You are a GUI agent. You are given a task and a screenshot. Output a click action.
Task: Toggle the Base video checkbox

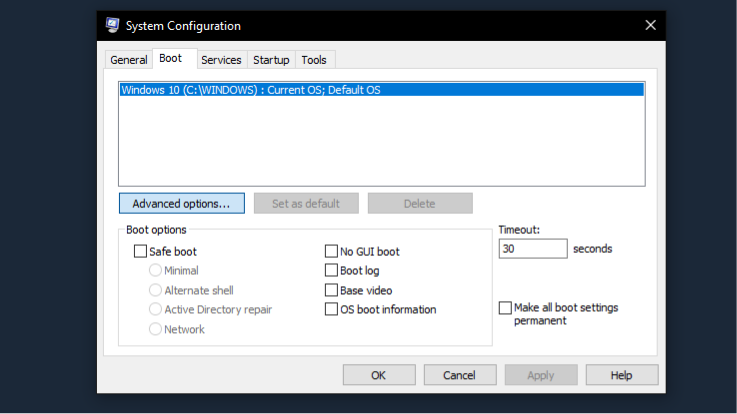pos(331,290)
